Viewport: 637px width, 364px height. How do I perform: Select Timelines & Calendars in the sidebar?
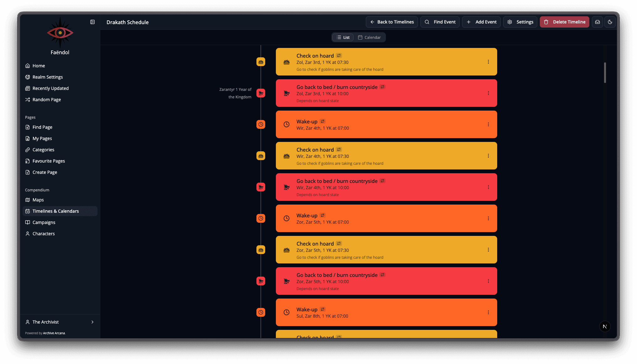[x=55, y=211]
